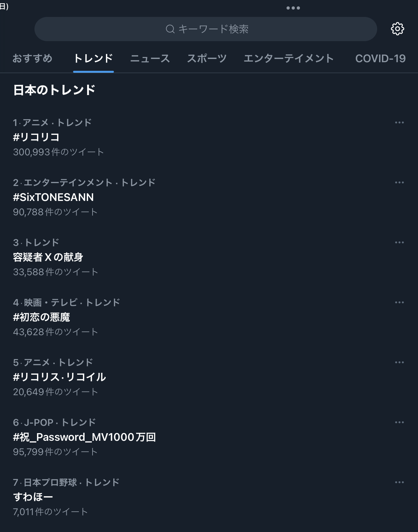
Task: Open trend settings gear icon
Action: (397, 29)
